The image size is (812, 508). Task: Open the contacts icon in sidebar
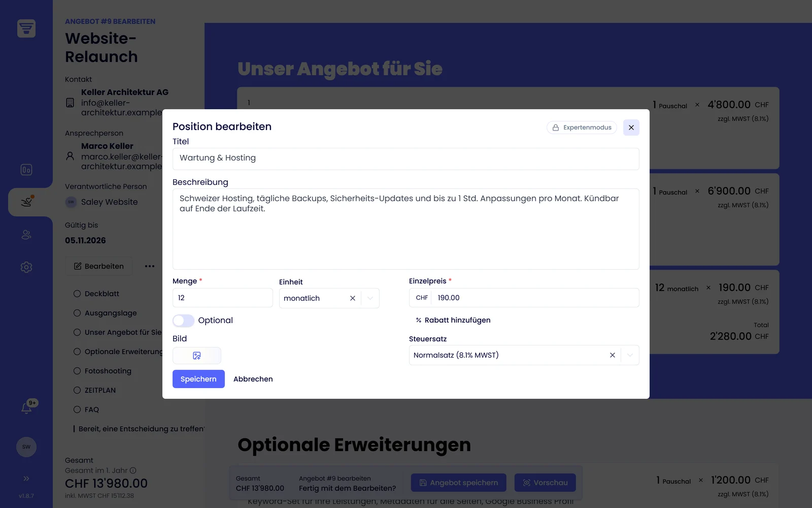point(26,235)
